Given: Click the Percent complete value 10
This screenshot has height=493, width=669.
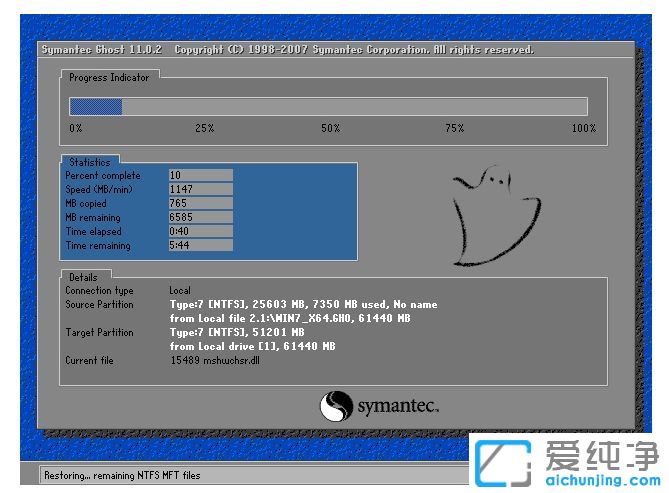Looking at the screenshot, I should [x=201, y=175].
